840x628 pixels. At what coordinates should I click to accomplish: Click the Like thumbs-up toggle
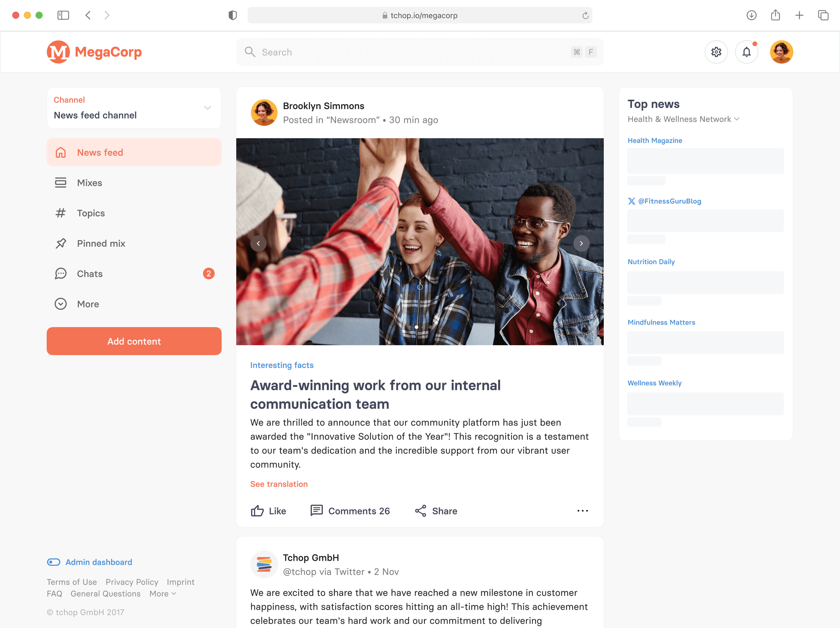tap(268, 511)
